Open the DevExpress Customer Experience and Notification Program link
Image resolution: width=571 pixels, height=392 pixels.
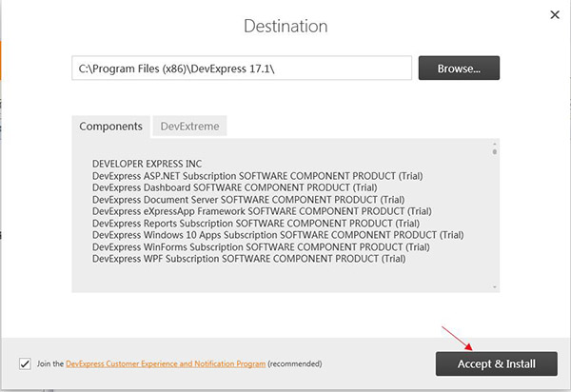[166, 363]
